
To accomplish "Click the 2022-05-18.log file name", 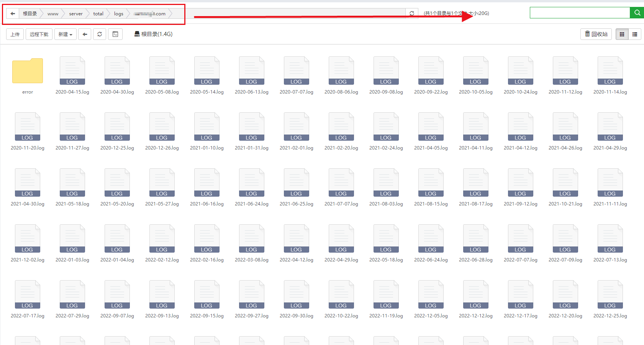I will click(386, 260).
